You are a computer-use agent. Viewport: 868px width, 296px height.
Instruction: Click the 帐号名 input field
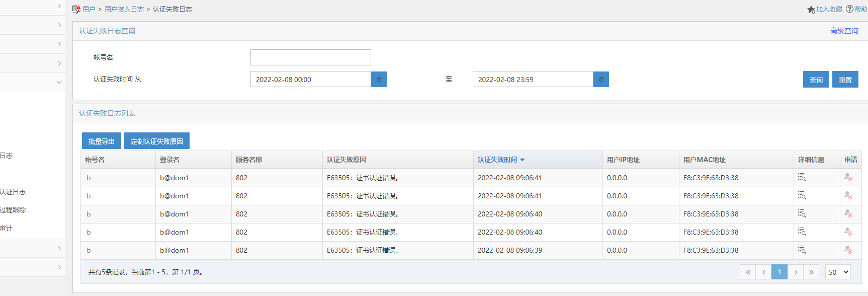(311, 57)
